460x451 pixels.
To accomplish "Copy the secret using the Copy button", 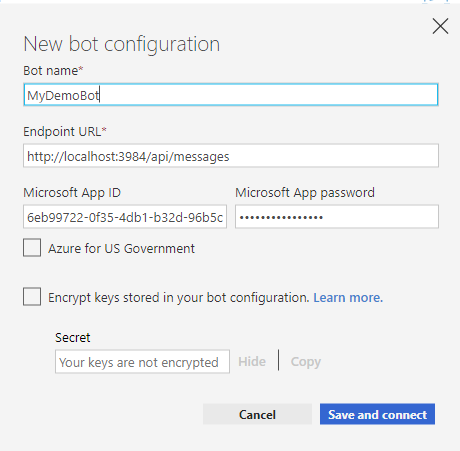I will pyautogui.click(x=306, y=362).
